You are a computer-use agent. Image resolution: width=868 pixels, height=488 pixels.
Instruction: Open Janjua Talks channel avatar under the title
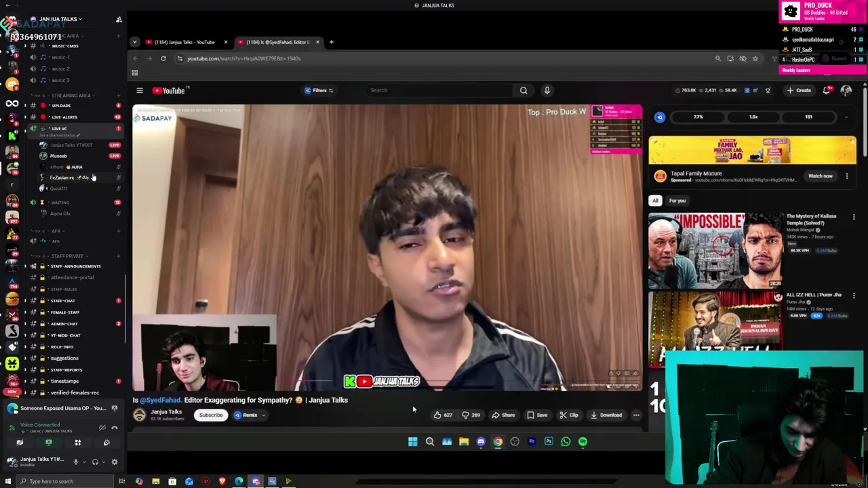pos(140,415)
